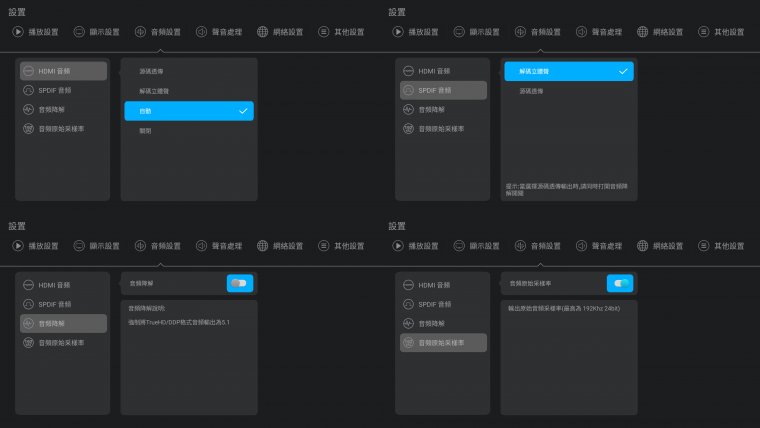Select the checked 自動 option
Screen dimensions: 760x428
click(x=189, y=111)
